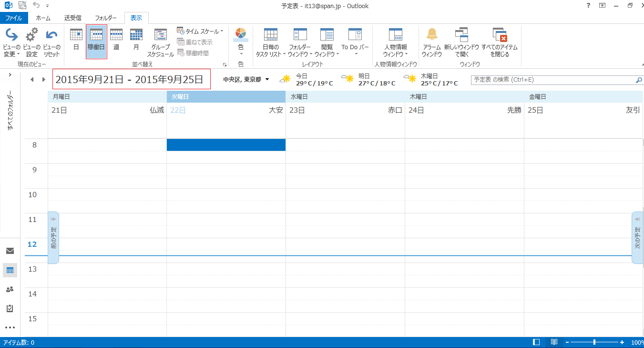This screenshot has height=348, width=644.
Task: Go to previous week arrow
Action: [32, 79]
